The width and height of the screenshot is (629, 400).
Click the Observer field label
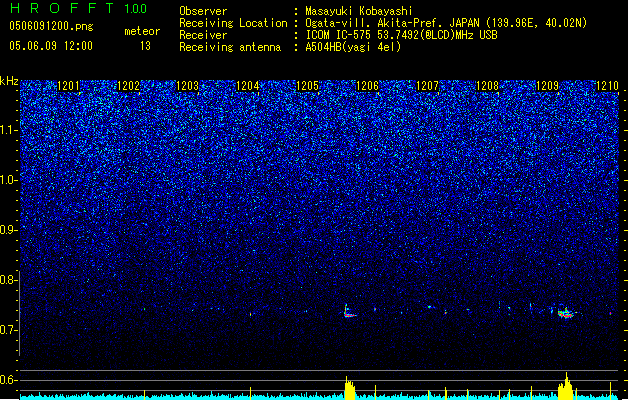point(203,11)
